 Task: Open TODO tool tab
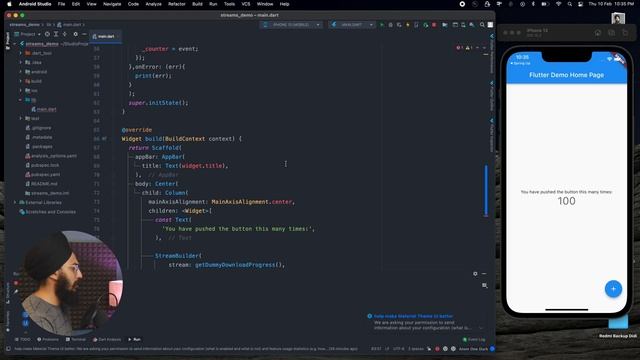pyautogui.click(x=23, y=339)
